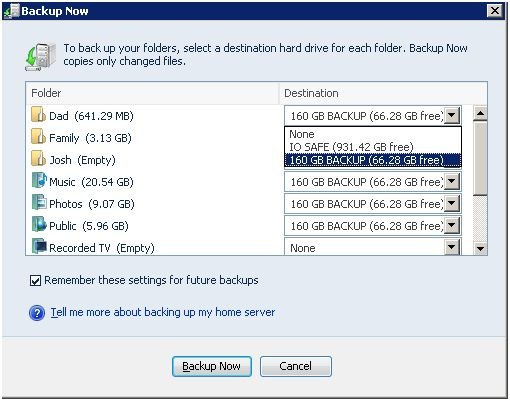Screen dimensions: 510x401
Task: Uncheck Remember these settings for future backups
Action: pyautogui.click(x=35, y=281)
